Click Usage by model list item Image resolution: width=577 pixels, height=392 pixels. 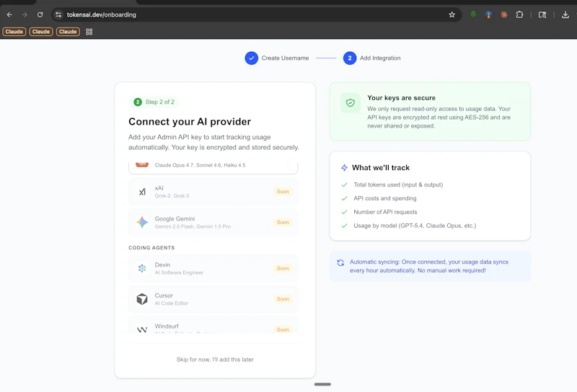pos(415,226)
